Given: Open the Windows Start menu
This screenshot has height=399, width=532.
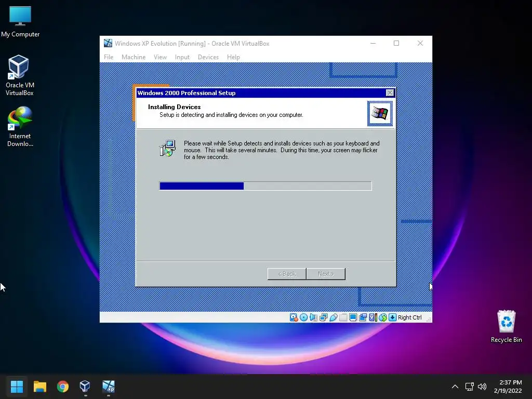Looking at the screenshot, I should [17, 386].
